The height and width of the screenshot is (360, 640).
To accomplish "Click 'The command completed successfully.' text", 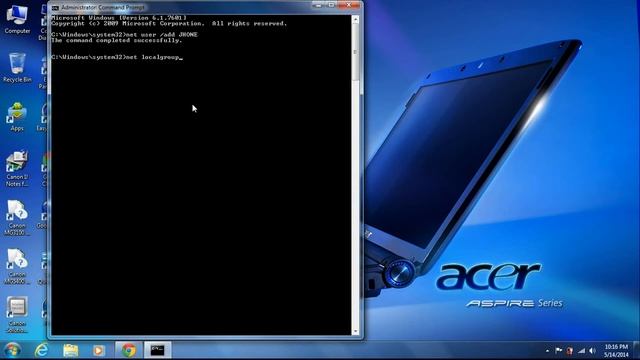I will (x=117, y=40).
